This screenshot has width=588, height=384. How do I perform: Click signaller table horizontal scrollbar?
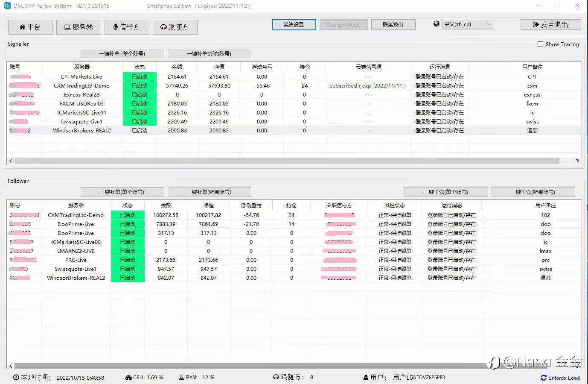point(287,161)
